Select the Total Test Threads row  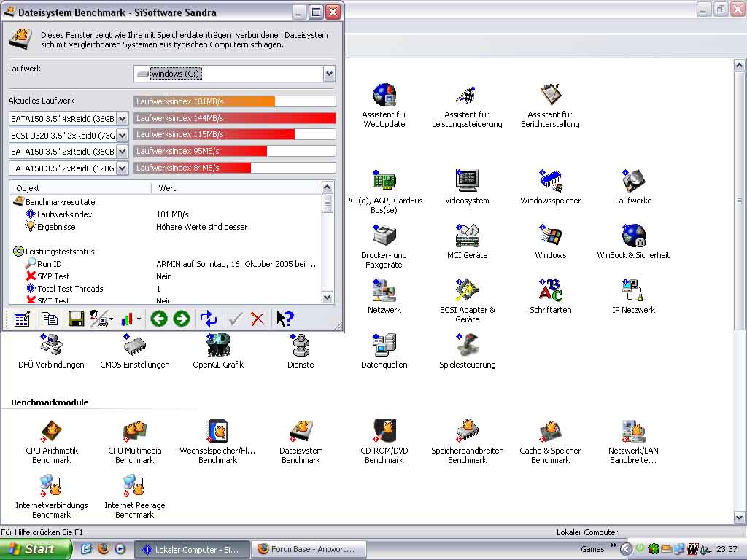(166, 289)
